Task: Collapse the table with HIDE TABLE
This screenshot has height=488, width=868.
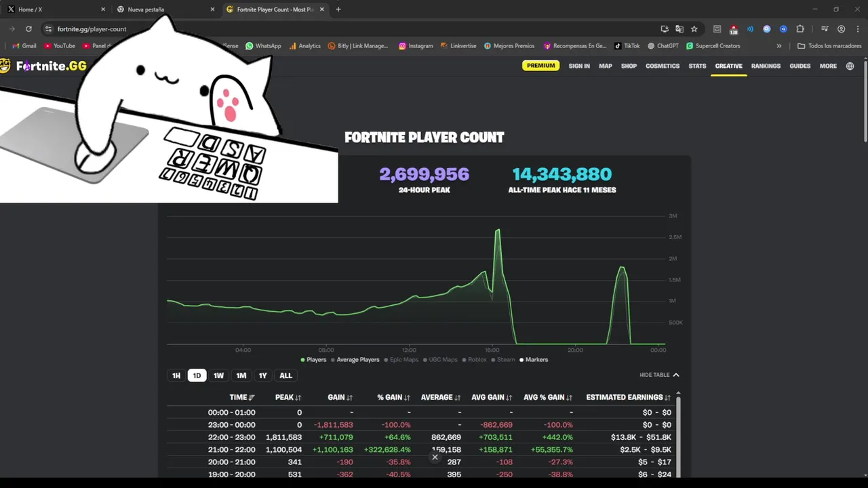Action: [x=659, y=375]
